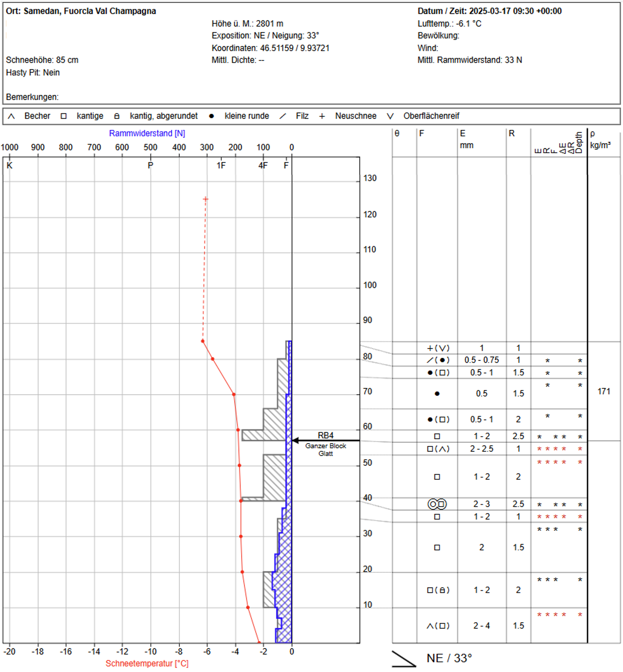Click the red surface temperature point at 85 cm
The width and height of the screenshot is (623, 672).
click(203, 341)
